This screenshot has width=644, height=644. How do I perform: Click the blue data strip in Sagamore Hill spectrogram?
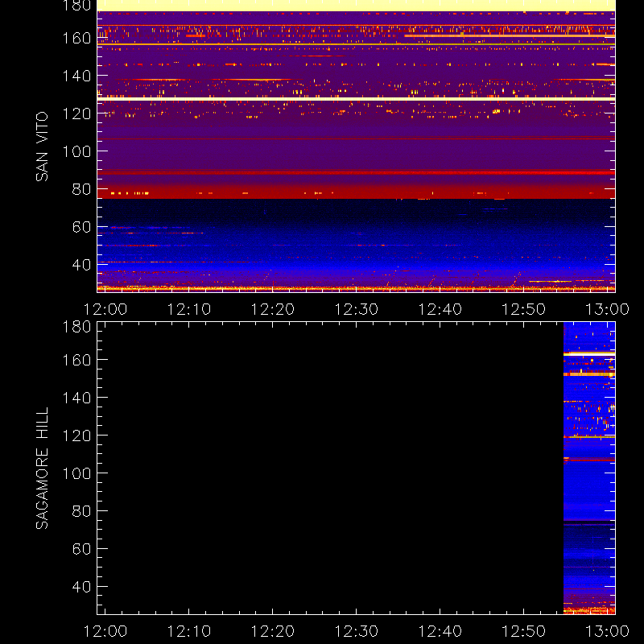coord(589,469)
